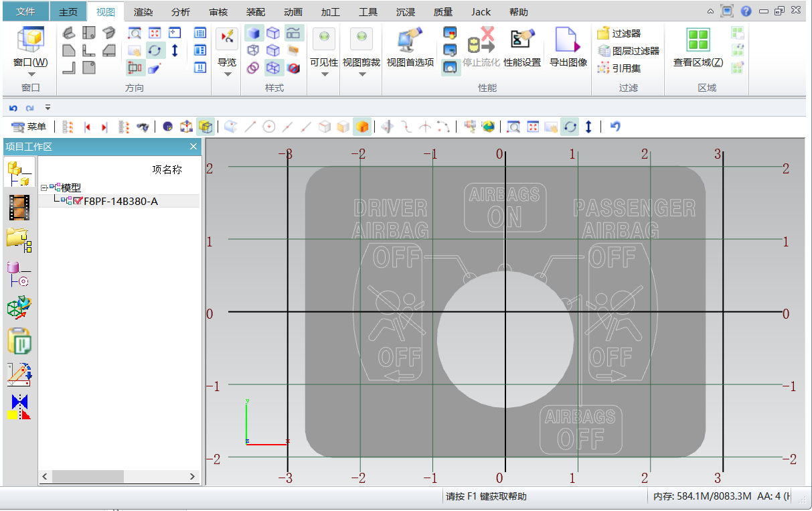Image resolution: width=812 pixels, height=511 pixels.
Task: Click the rotate view icon on lower toolbar
Action: point(570,126)
